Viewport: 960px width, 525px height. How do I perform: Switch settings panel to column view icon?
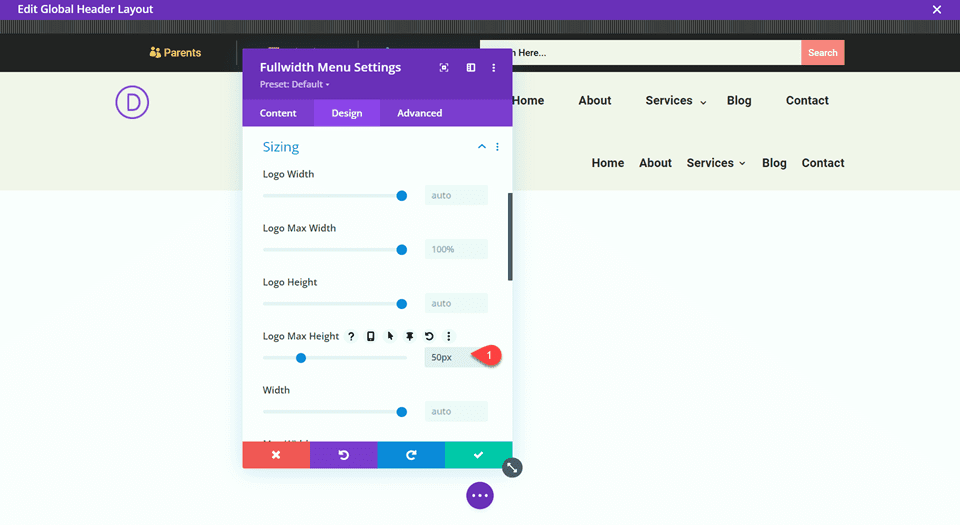pos(471,68)
